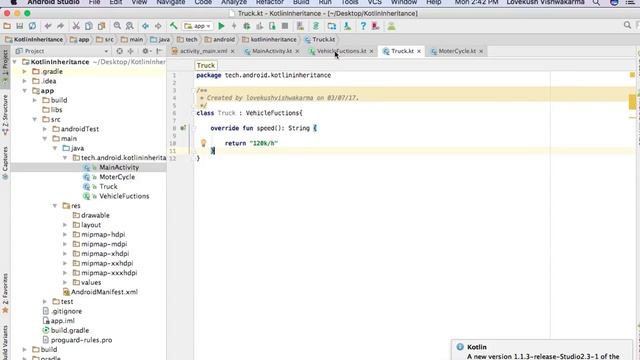Click the Search Everywhere magnifier icon
640x360 pixels.
click(x=627, y=26)
